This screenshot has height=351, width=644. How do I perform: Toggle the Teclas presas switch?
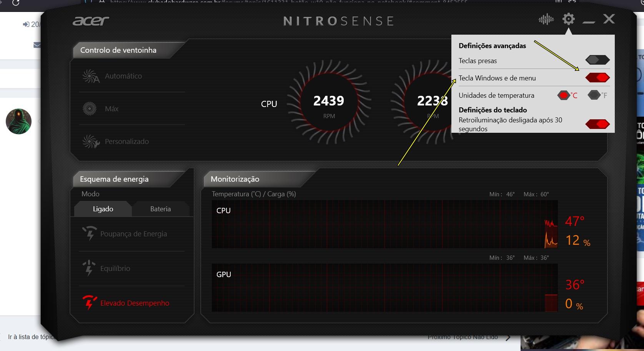pyautogui.click(x=597, y=60)
